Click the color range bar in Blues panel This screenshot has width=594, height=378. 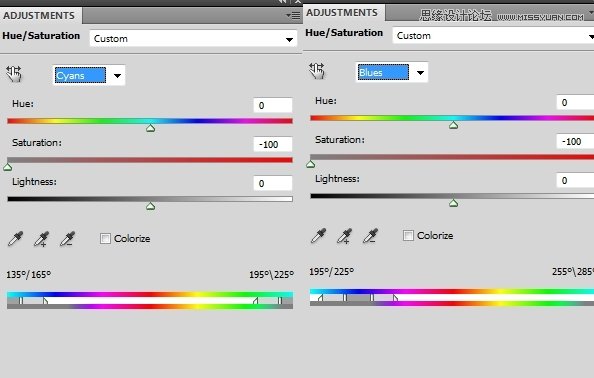pos(452,297)
